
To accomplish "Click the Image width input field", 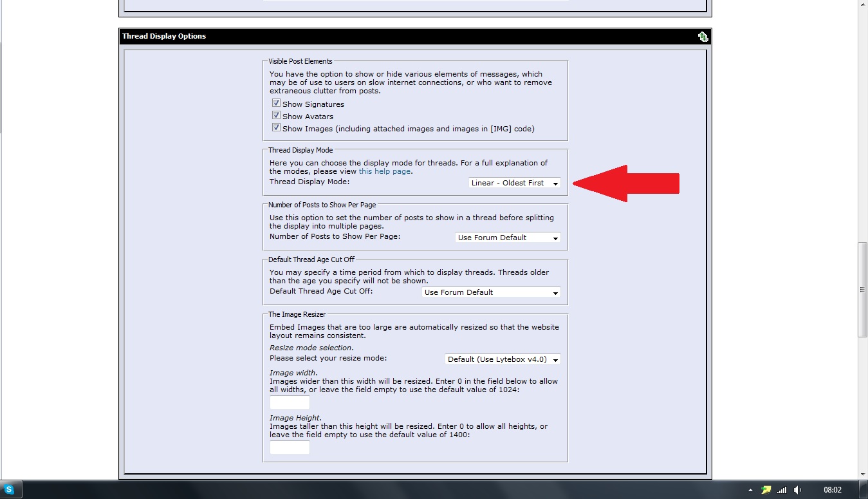I will click(290, 402).
